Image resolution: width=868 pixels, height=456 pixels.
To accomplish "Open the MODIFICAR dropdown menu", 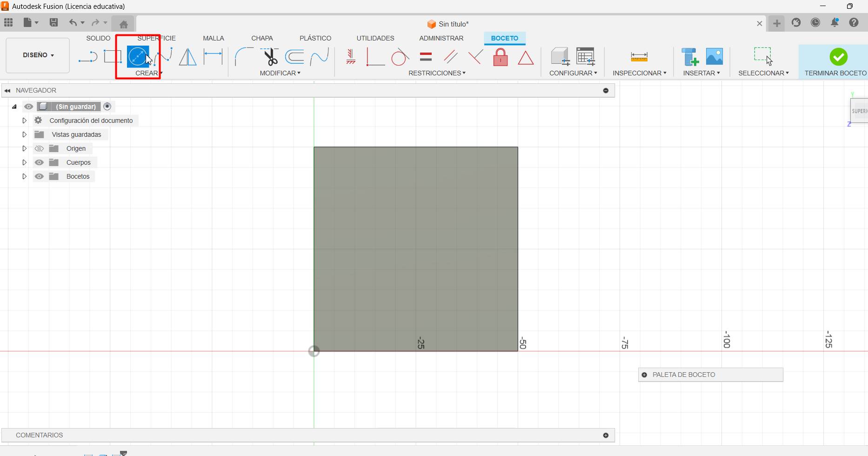I will 280,73.
